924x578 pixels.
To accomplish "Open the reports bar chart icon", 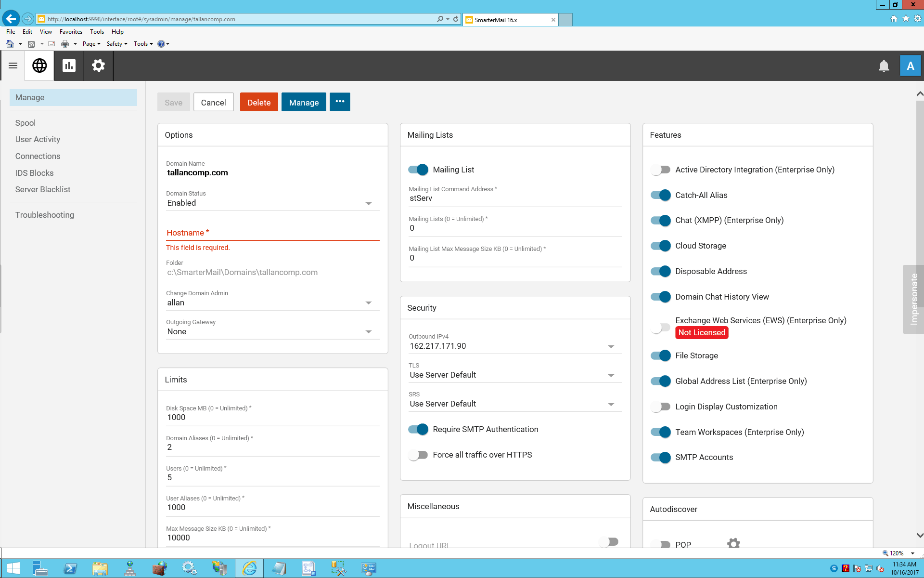I will [x=69, y=66].
